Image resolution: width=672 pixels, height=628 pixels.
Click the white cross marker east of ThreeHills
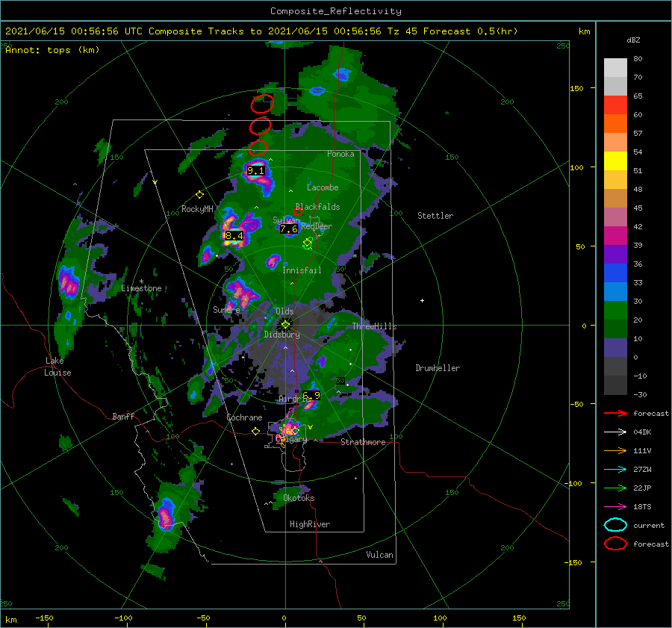point(422,300)
